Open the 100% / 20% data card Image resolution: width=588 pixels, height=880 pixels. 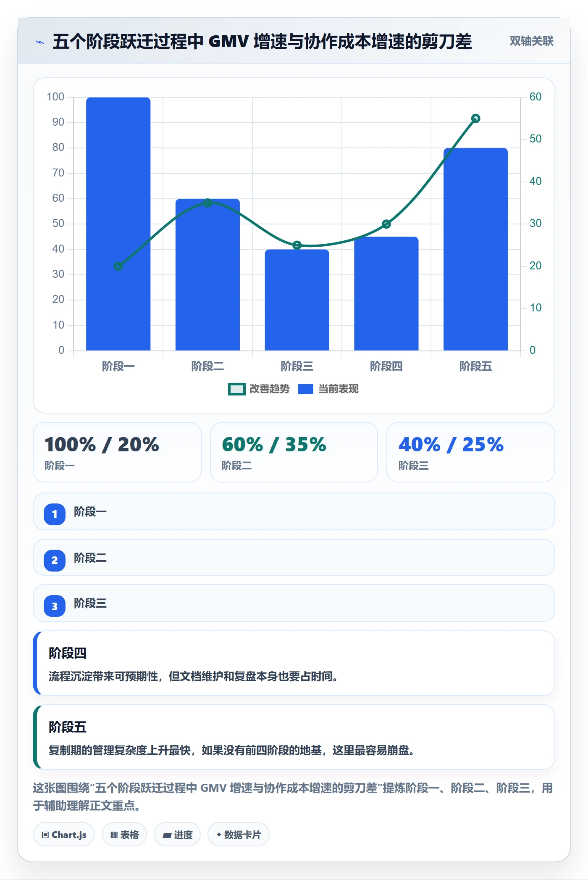[x=117, y=452]
